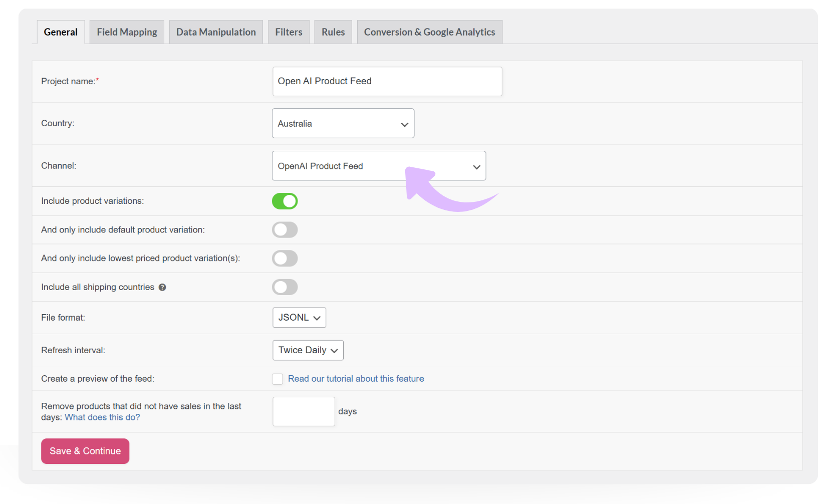Check the Create a preview checkbox
Screen dimensions: 828x504
tap(278, 379)
